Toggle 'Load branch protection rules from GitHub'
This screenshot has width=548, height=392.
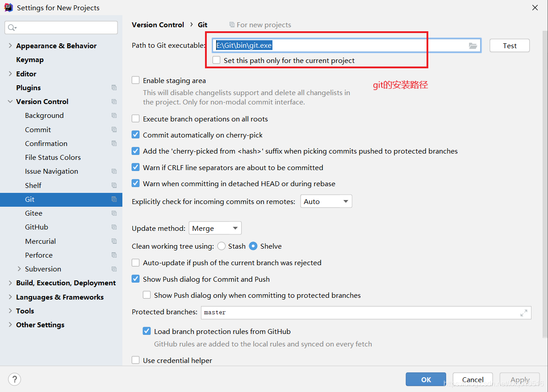147,331
